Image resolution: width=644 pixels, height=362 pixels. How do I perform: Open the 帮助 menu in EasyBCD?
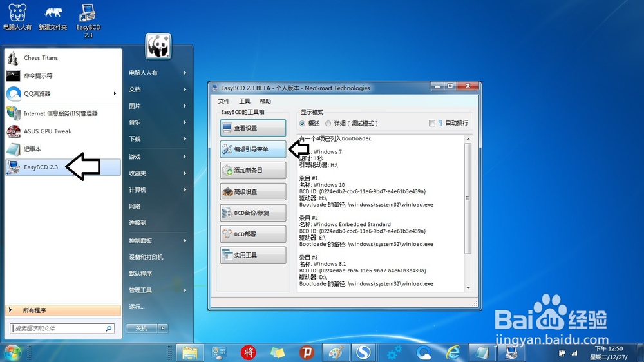[265, 101]
